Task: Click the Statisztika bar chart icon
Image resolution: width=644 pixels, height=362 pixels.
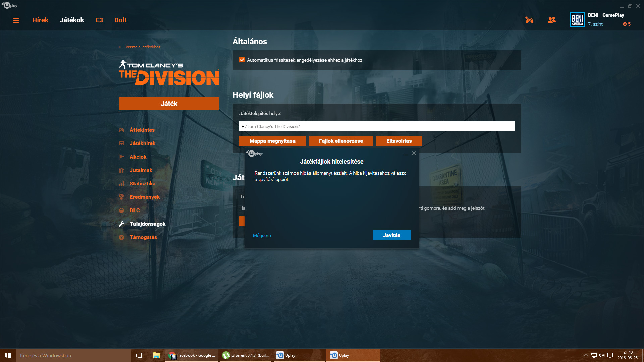Action: pyautogui.click(x=121, y=184)
